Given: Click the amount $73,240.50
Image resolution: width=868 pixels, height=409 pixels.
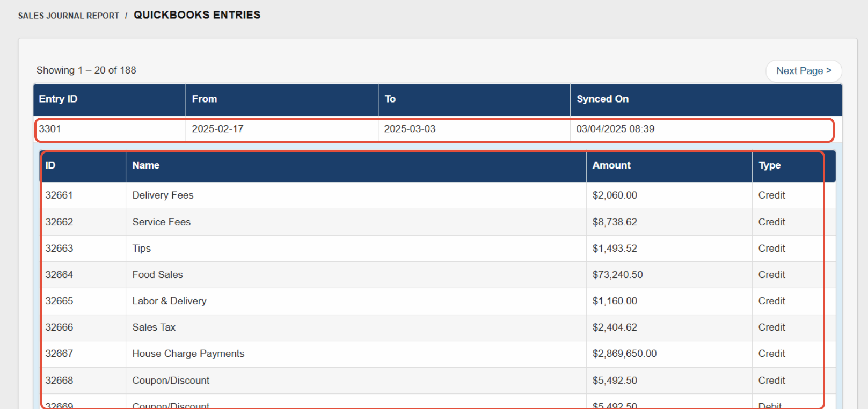Looking at the screenshot, I should click(617, 275).
